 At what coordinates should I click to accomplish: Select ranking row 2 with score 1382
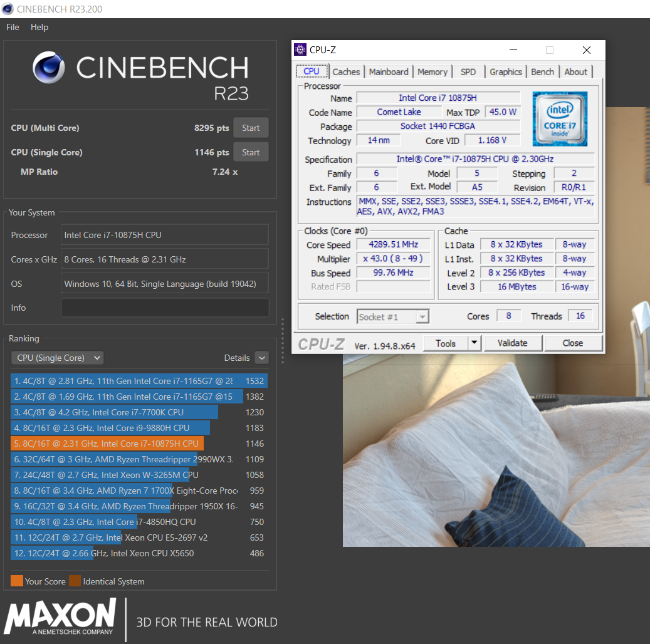(139, 397)
